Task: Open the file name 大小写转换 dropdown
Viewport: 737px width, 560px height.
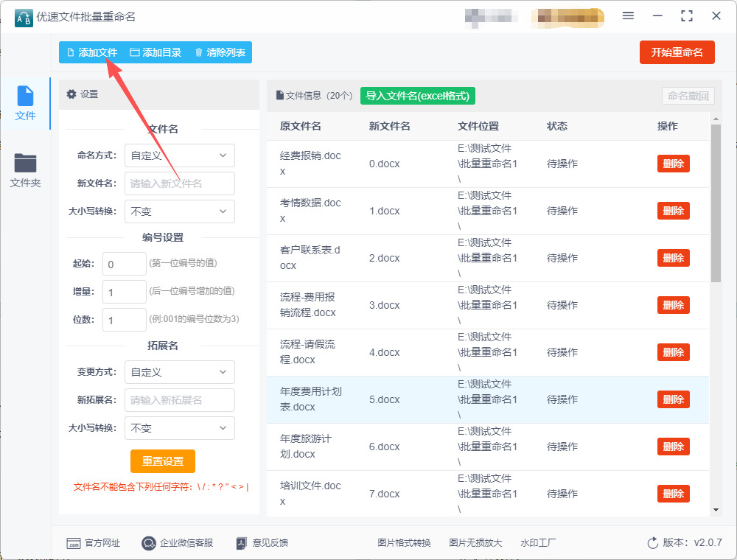Action: click(x=180, y=211)
